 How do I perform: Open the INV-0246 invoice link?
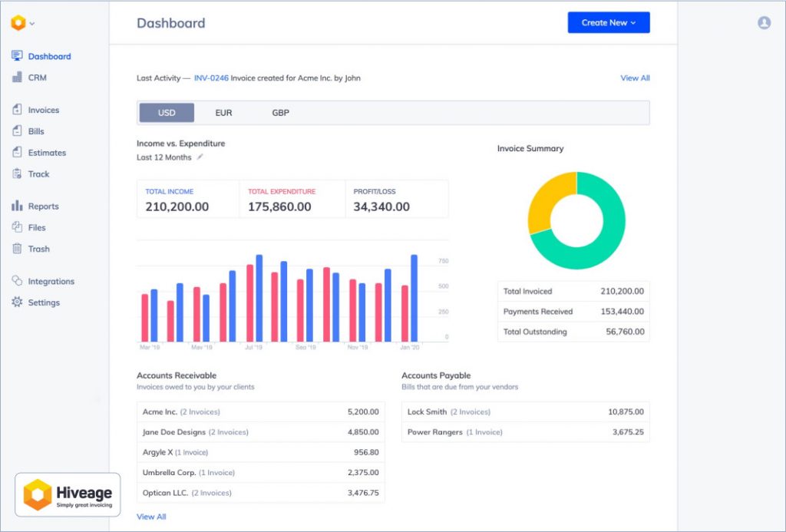click(212, 78)
